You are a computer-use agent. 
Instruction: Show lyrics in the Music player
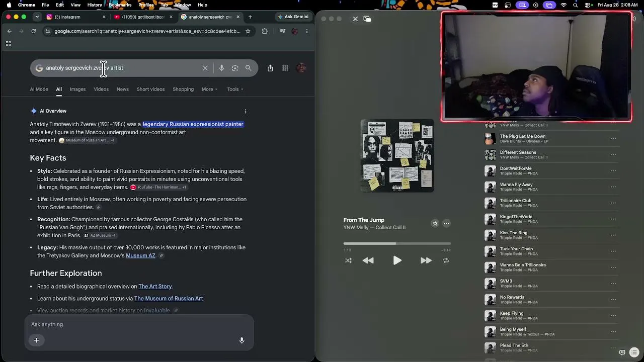coord(622,352)
